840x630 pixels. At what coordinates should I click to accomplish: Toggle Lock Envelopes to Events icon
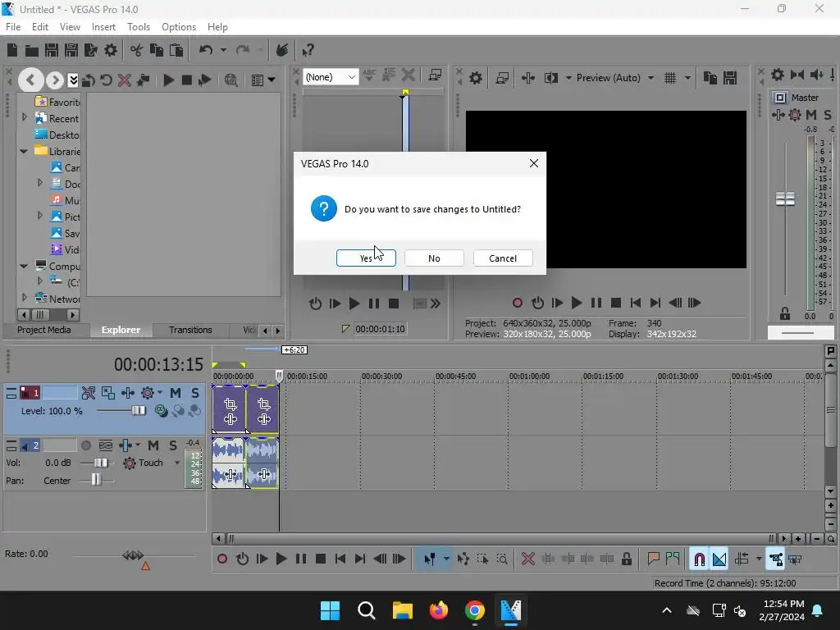775,559
